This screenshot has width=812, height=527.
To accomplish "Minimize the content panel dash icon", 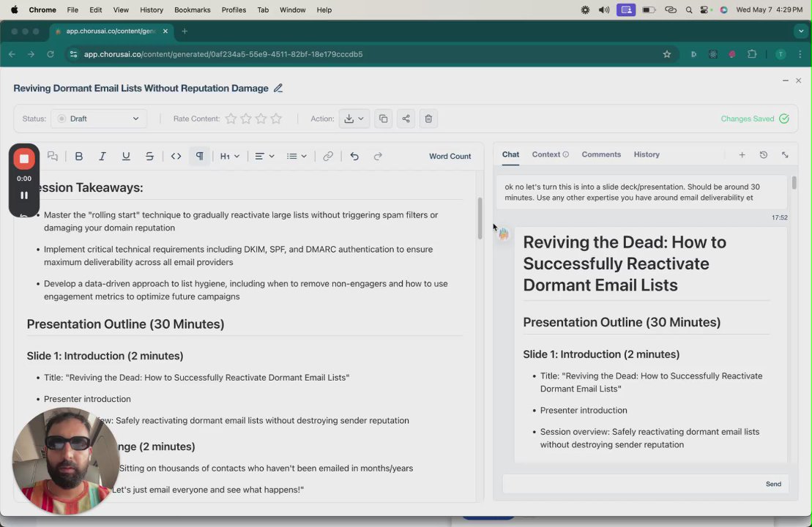I will point(786,81).
